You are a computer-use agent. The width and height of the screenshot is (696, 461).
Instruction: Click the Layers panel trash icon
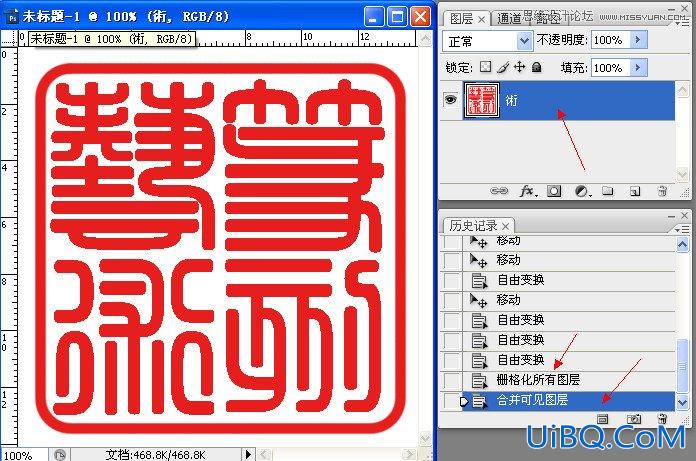(x=662, y=191)
